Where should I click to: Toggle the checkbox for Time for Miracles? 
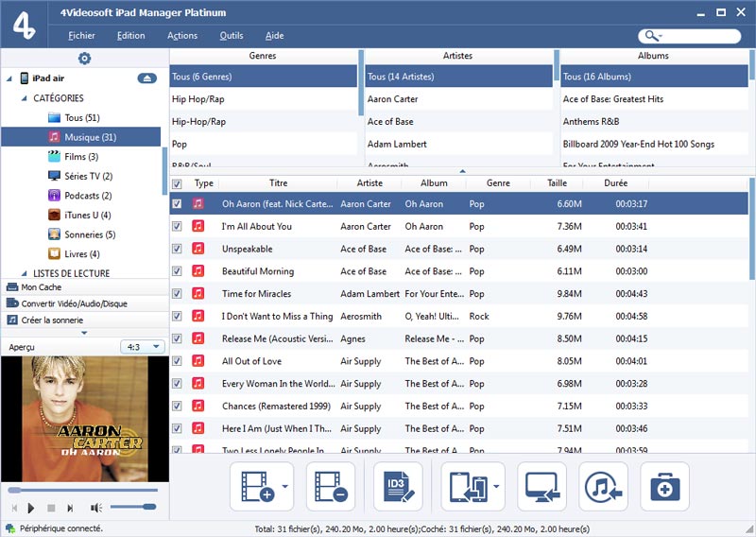click(x=177, y=294)
